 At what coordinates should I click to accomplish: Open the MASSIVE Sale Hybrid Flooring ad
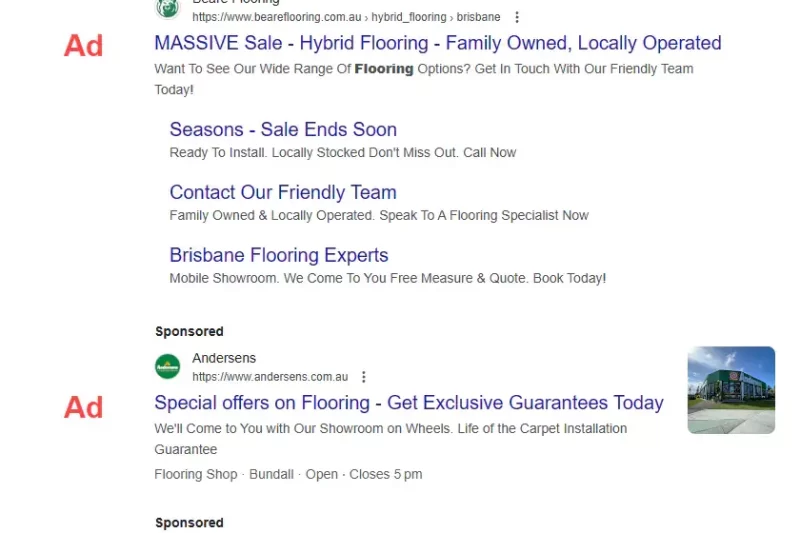tap(437, 43)
